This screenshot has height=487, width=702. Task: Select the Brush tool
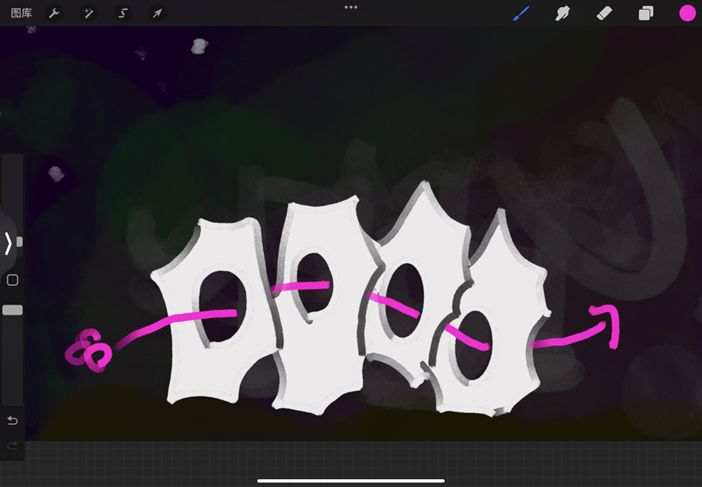pyautogui.click(x=521, y=13)
